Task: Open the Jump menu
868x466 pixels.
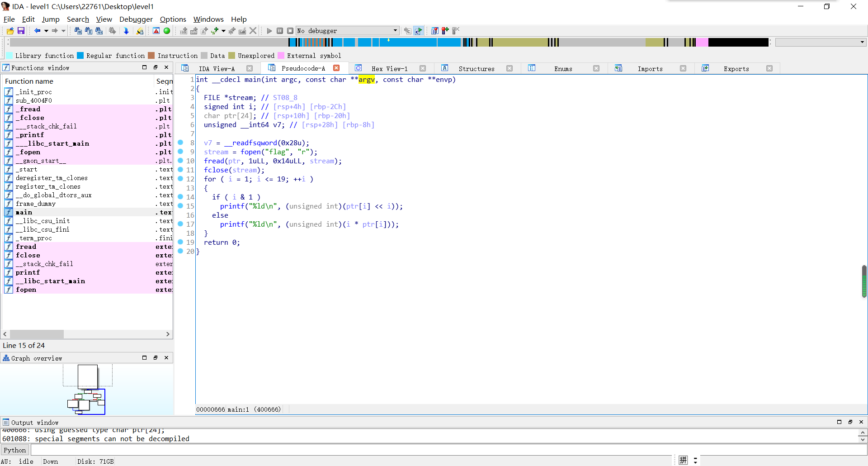Action: [51, 19]
